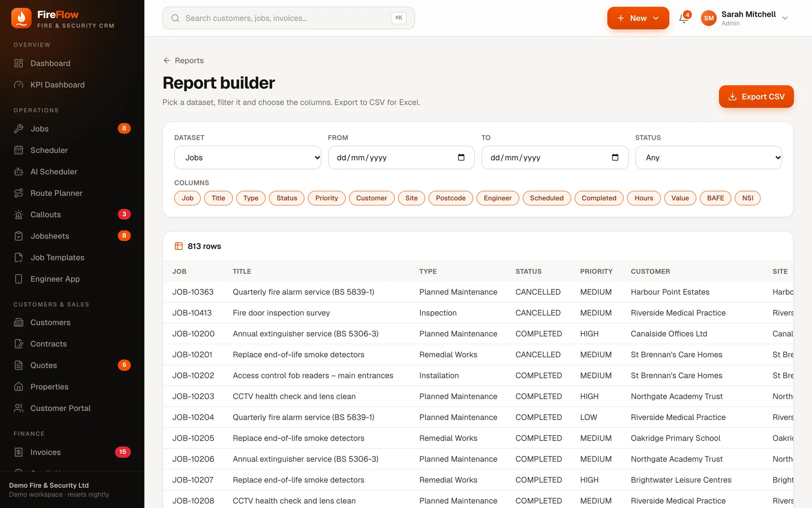Click the Customers building icon
The image size is (812, 508).
coord(19,323)
